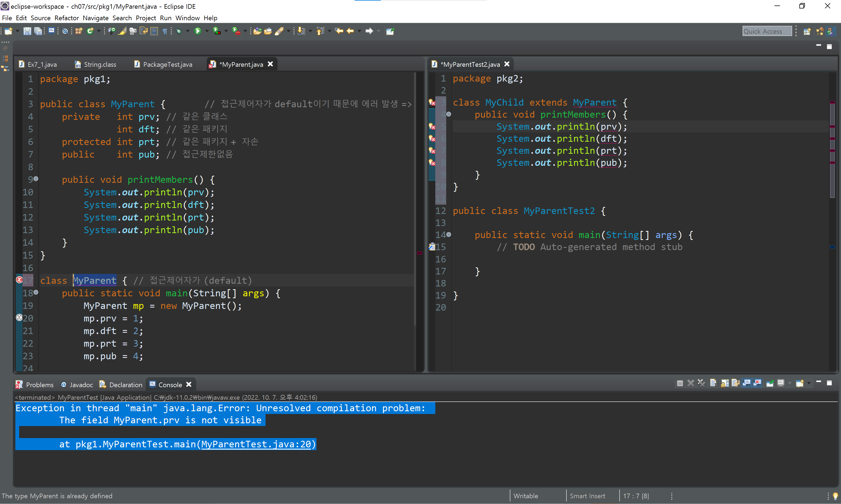Expand the New wizard dropdown arrow
The width and height of the screenshot is (841, 504).
(17, 31)
